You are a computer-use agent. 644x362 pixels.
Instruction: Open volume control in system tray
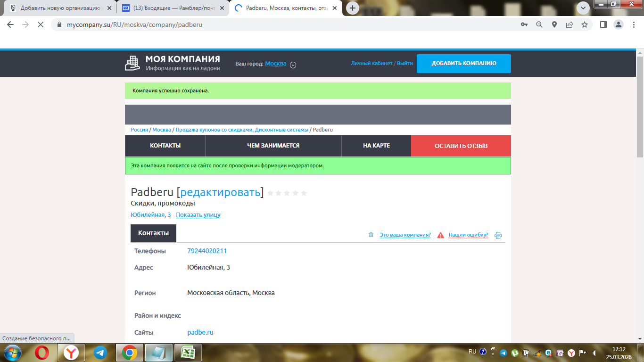[595, 353]
